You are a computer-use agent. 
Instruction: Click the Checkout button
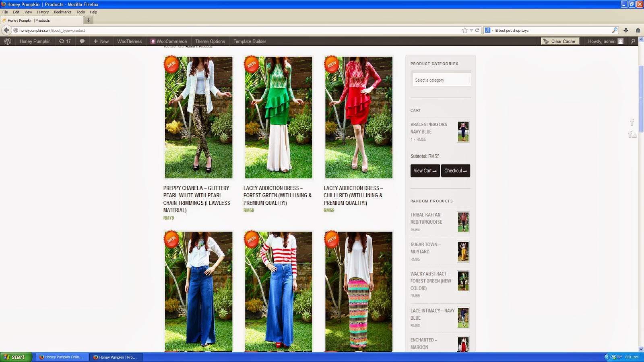[x=456, y=171]
